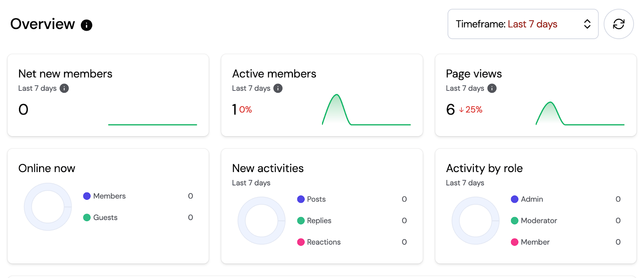This screenshot has width=644, height=278.
Task: Click the Activity by role title
Action: point(484,168)
